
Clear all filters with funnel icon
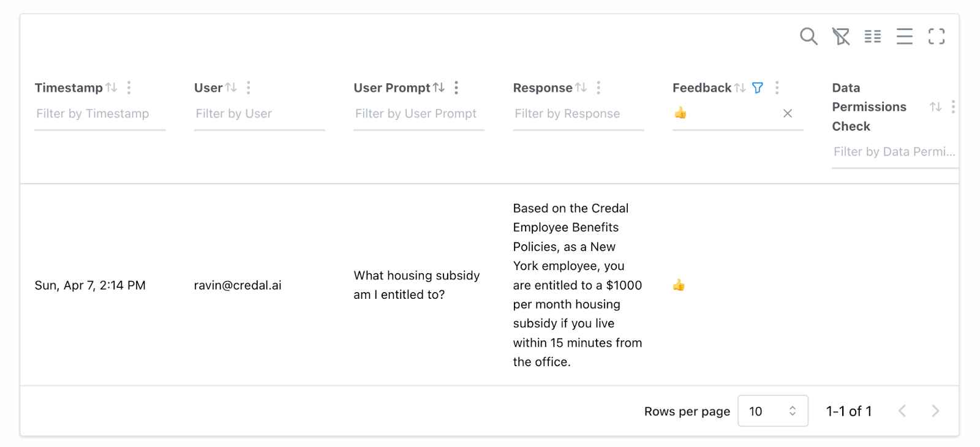pos(840,37)
